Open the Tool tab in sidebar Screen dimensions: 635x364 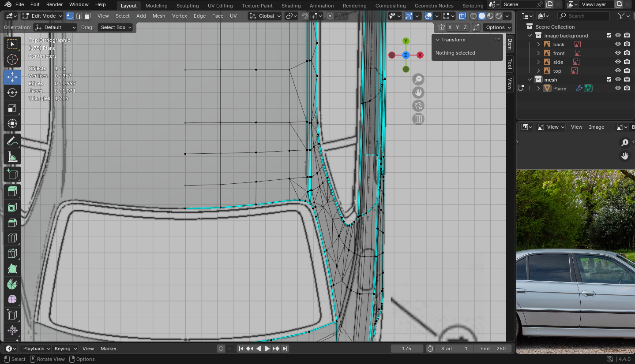click(x=510, y=64)
